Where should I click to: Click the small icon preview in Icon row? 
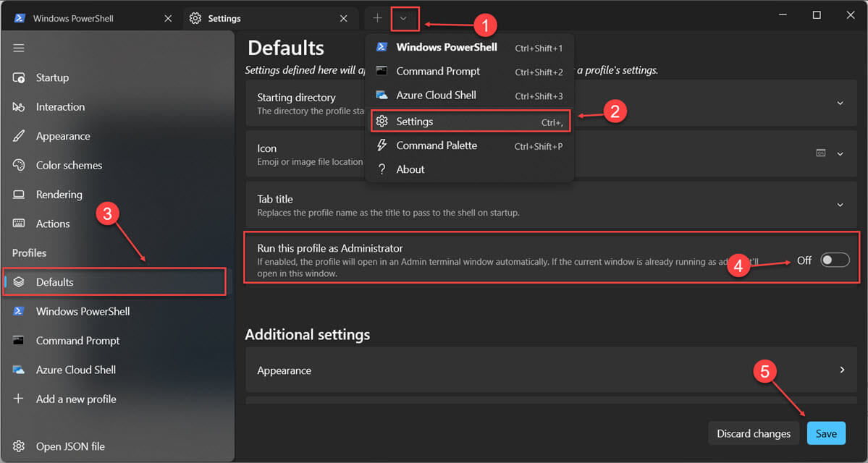pyautogui.click(x=821, y=153)
